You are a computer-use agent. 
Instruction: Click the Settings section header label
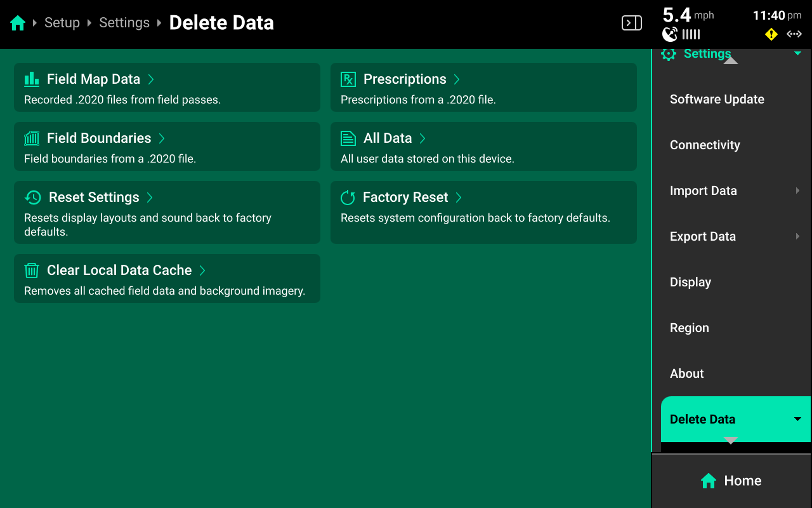coord(707,54)
